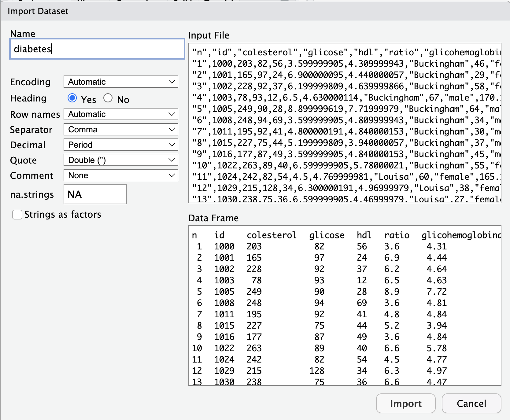Click hdl value 69 in Data Frame
The height and width of the screenshot is (420, 510).
(x=362, y=303)
